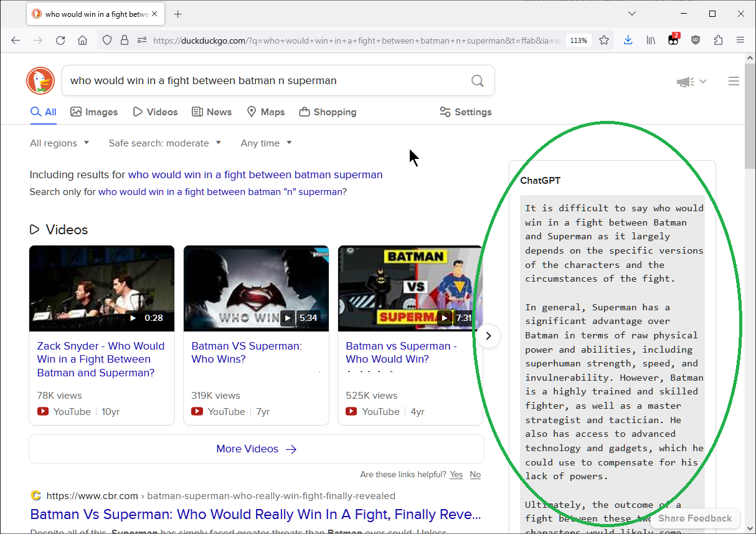Open a new tab with the plus button
756x534 pixels.
tap(178, 14)
